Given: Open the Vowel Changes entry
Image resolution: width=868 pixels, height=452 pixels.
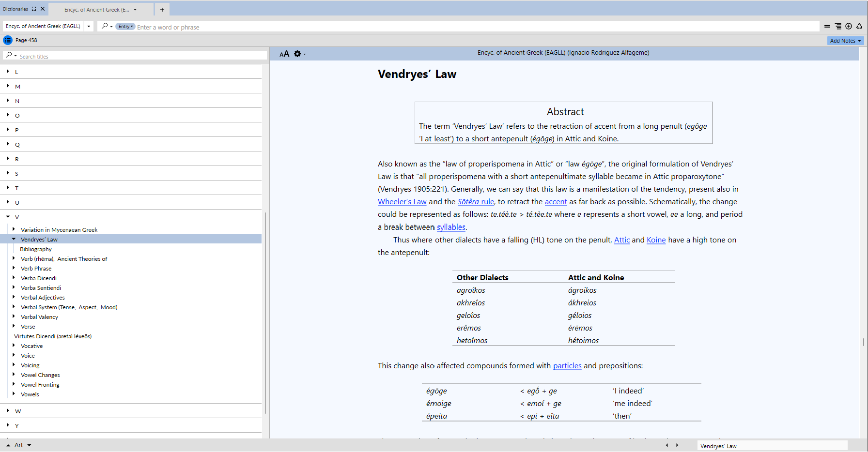Looking at the screenshot, I should tap(40, 375).
